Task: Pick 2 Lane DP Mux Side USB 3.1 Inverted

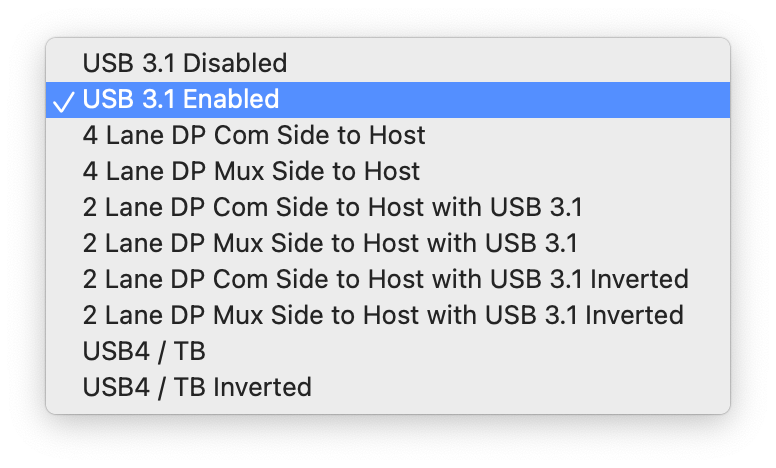Action: (x=383, y=315)
